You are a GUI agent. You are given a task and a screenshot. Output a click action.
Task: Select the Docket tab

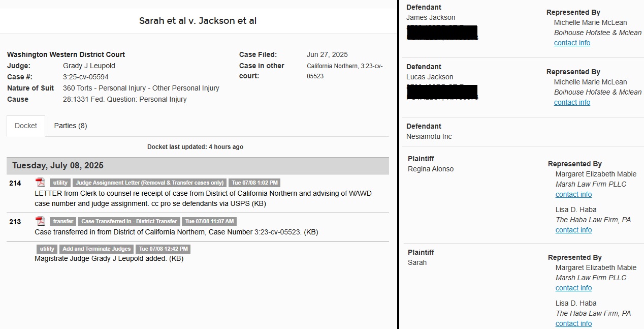click(x=26, y=126)
